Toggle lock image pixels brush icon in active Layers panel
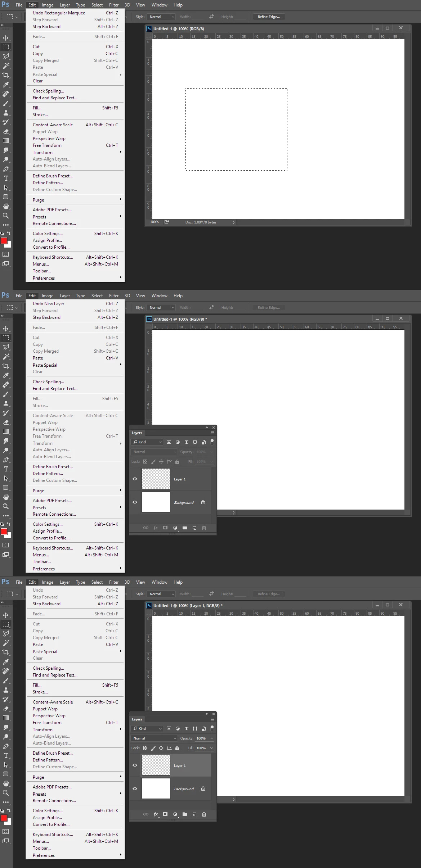Viewport: 421px width, 868px height. pos(153,748)
